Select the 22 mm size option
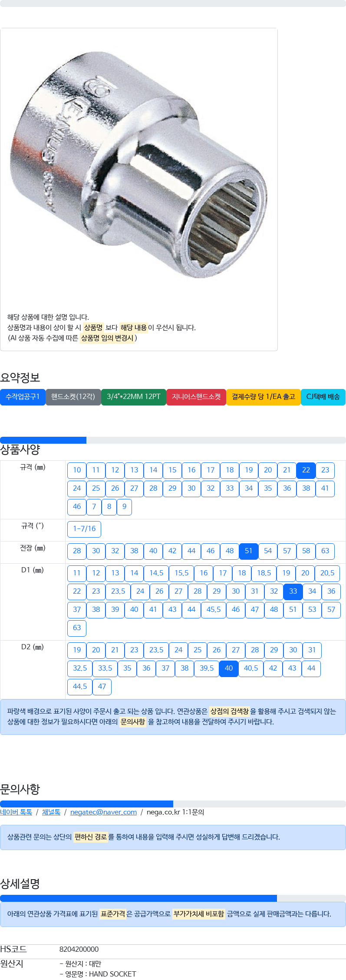 point(306,470)
